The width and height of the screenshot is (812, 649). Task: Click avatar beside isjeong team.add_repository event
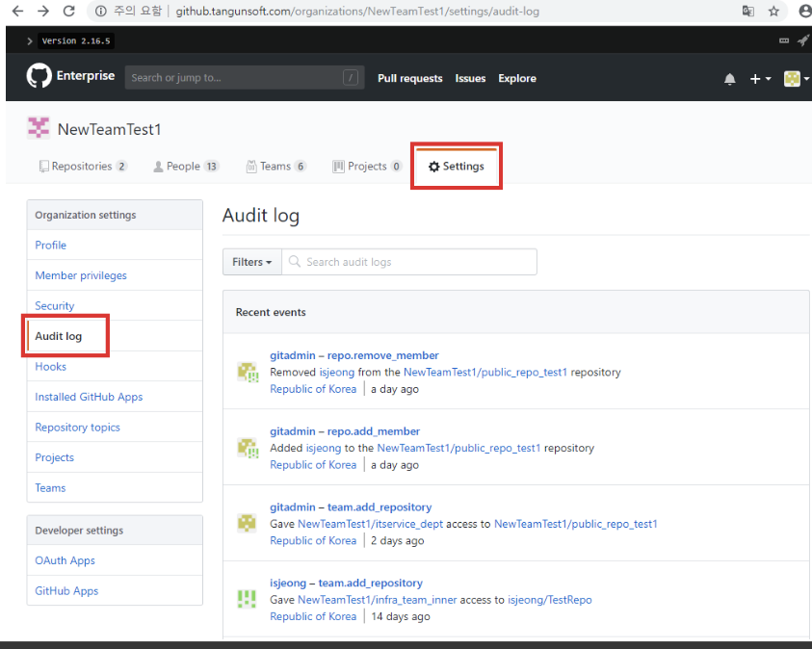tap(247, 599)
